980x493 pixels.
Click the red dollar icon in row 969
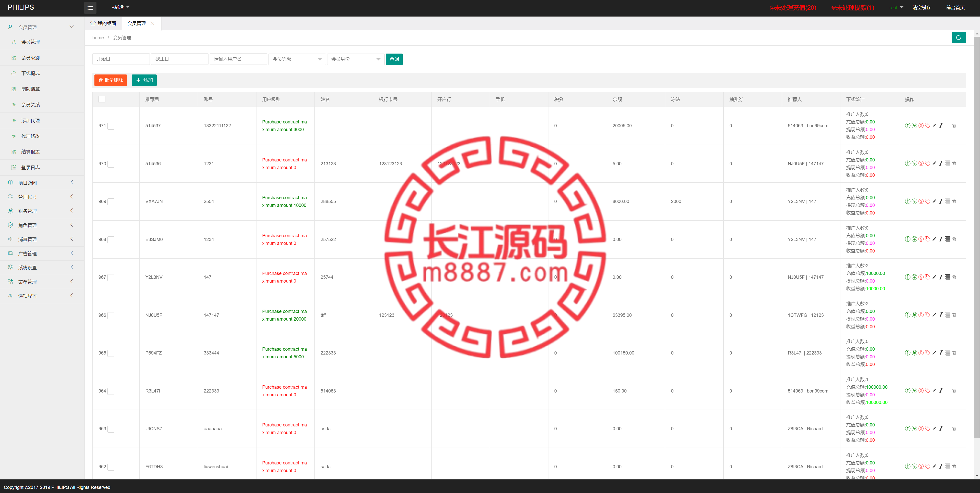pos(921,201)
